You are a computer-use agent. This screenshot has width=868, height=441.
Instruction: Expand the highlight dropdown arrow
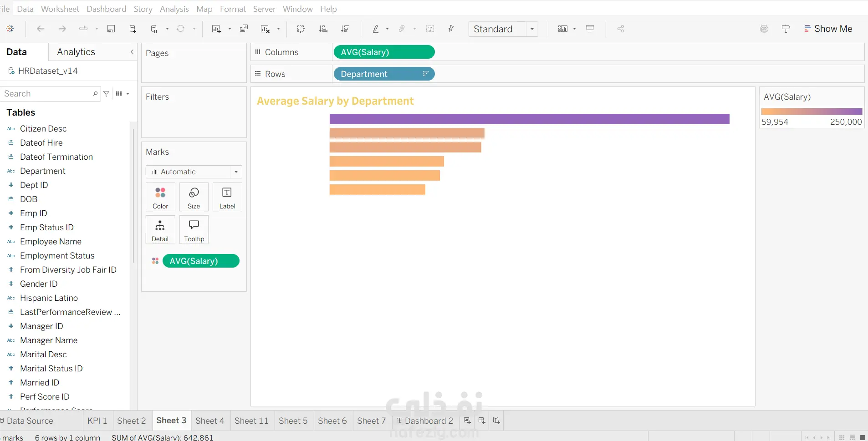point(387,29)
